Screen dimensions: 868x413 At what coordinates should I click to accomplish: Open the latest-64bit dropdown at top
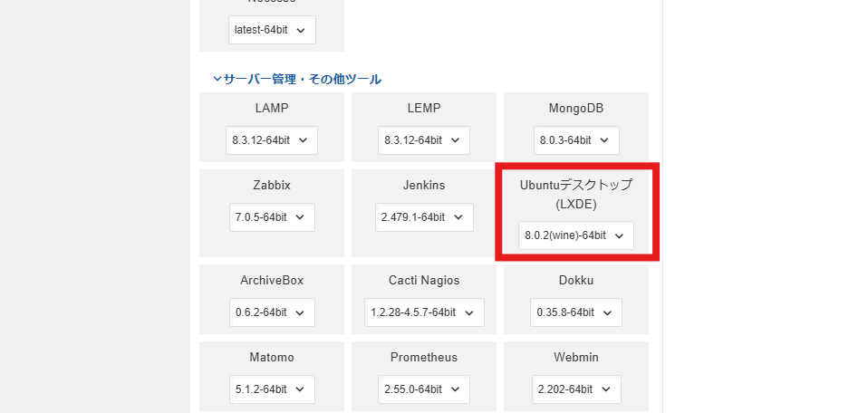272,30
